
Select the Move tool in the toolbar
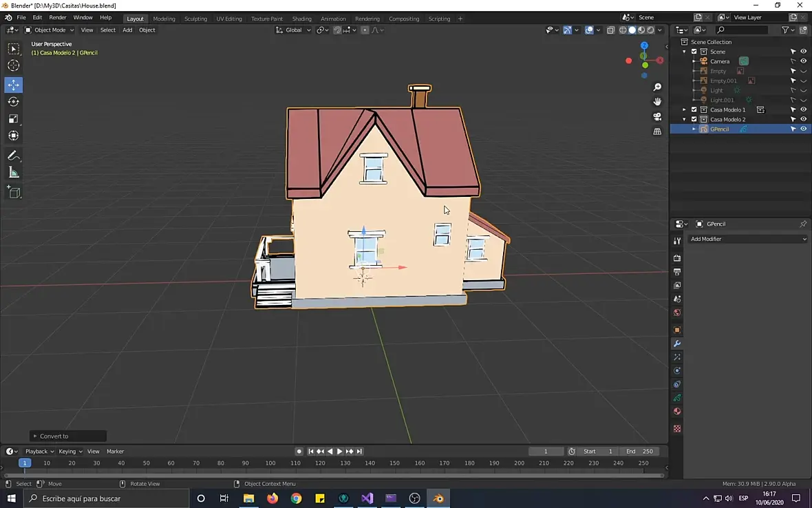point(14,85)
